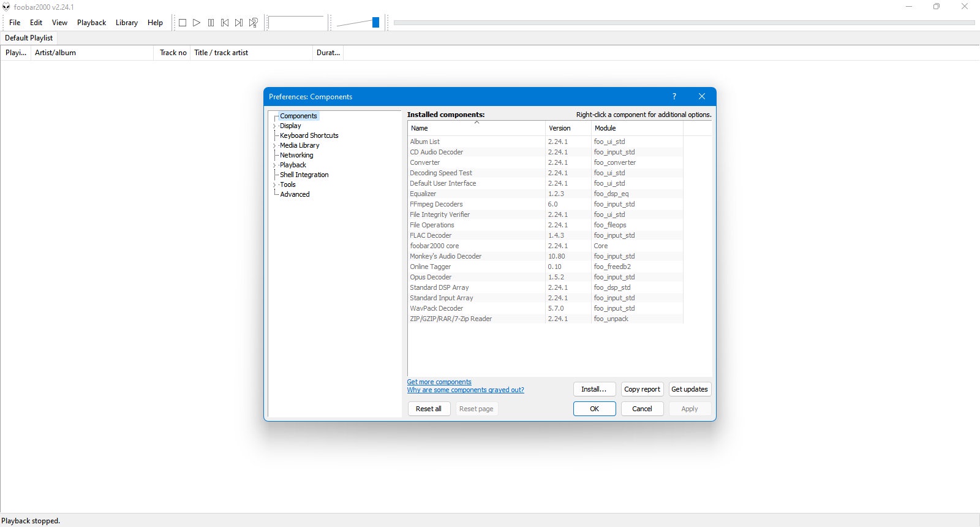Sort components by Name column header
This screenshot has height=527, width=980.
pyautogui.click(x=477, y=128)
